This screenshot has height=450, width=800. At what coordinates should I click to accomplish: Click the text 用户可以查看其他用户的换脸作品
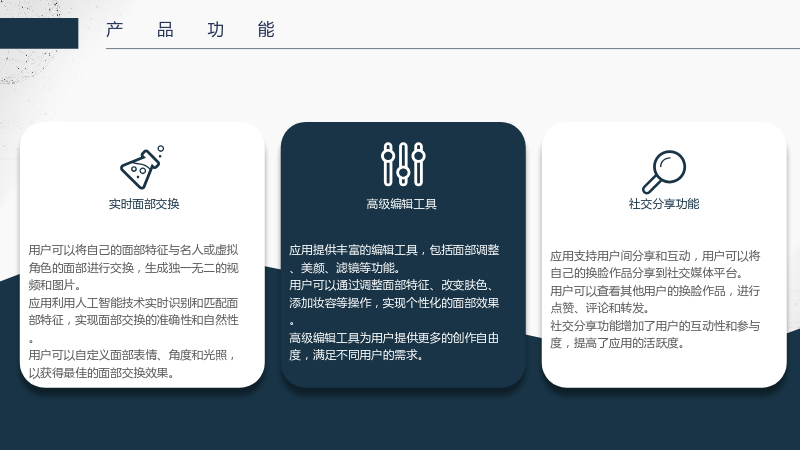(655, 299)
